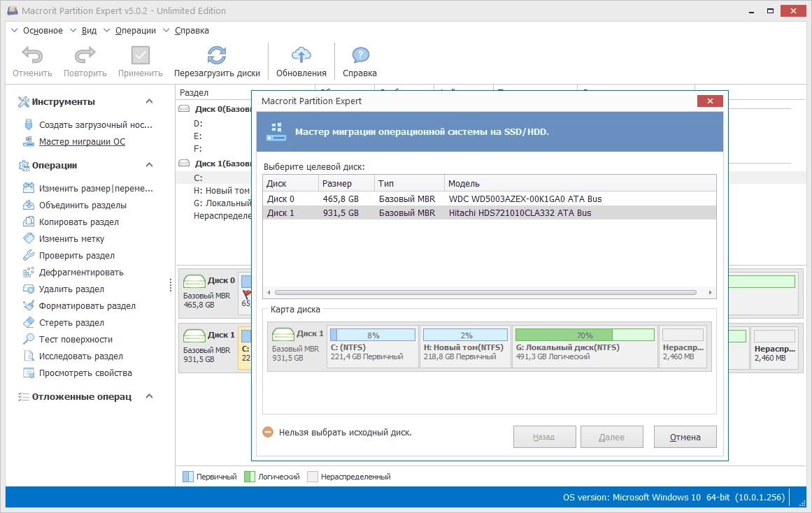Screen dimensions: 812x513
Task: Click the OS version status bar text
Action: (674, 498)
